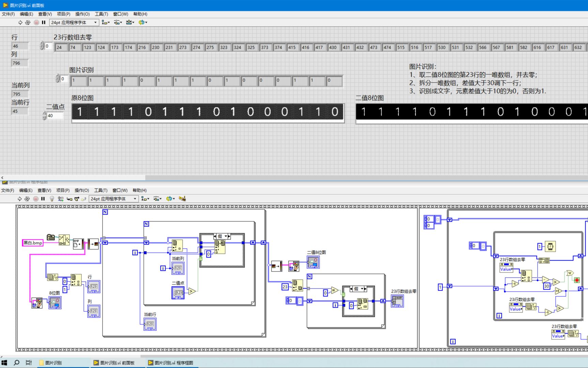
Task: Click Pause in block diagram toolbar
Action: tap(43, 199)
